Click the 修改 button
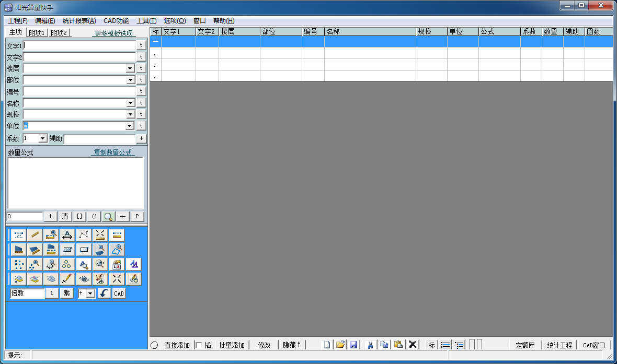 point(264,345)
